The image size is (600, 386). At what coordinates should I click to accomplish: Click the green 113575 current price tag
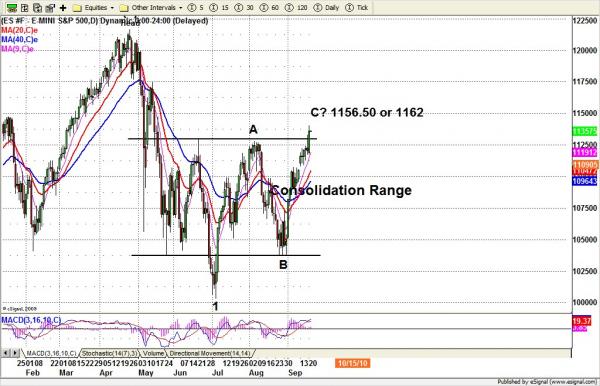click(x=585, y=131)
